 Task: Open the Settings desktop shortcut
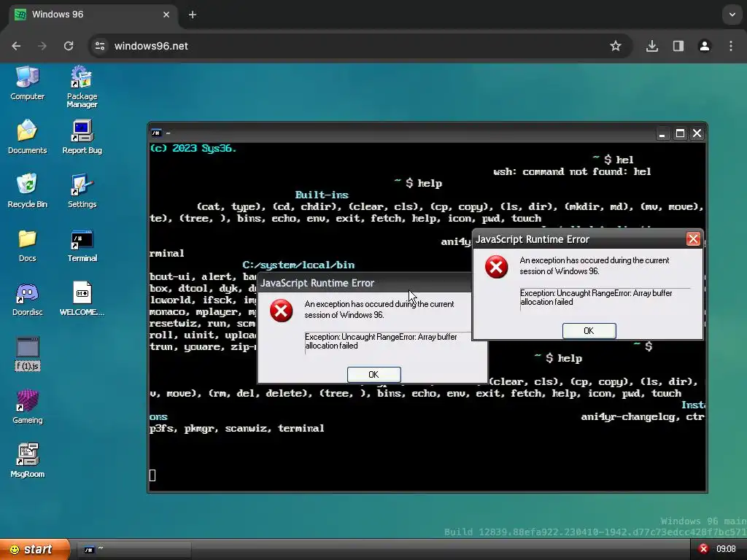[x=82, y=190]
